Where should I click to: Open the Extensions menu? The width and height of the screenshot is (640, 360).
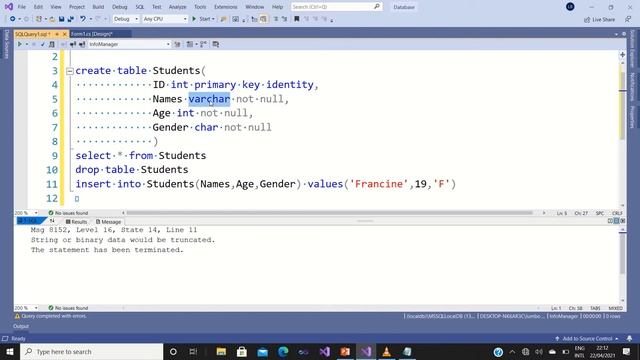(x=225, y=7)
